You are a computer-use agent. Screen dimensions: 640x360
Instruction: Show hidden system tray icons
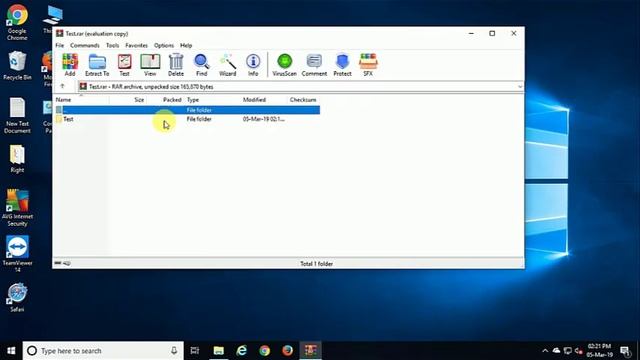545,351
